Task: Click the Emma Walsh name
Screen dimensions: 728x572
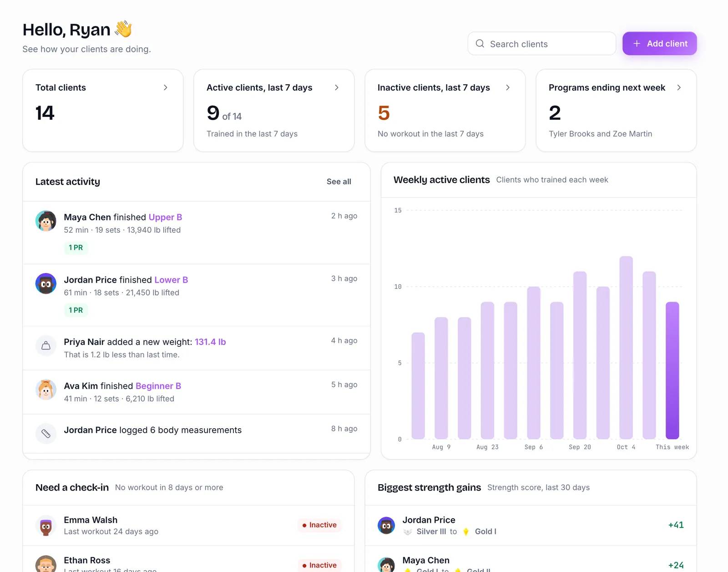Action: [91, 520]
